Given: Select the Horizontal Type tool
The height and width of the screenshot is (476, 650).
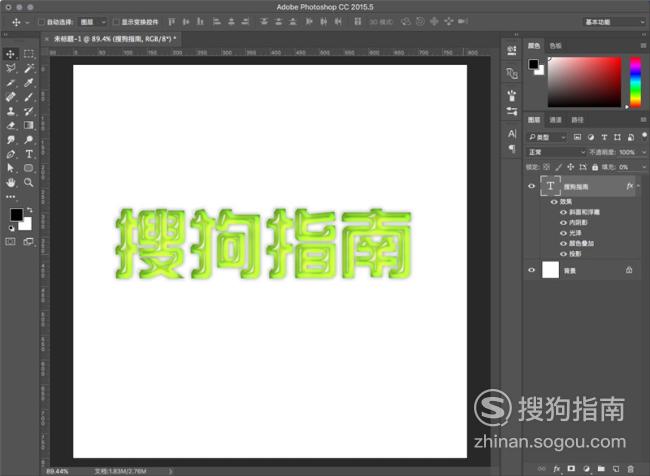Looking at the screenshot, I should click(x=29, y=154).
